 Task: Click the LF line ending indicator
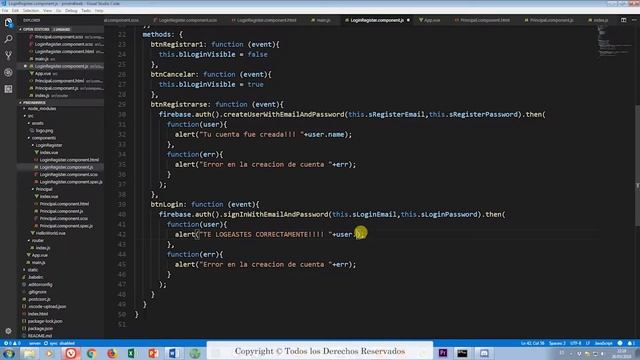(x=588, y=343)
